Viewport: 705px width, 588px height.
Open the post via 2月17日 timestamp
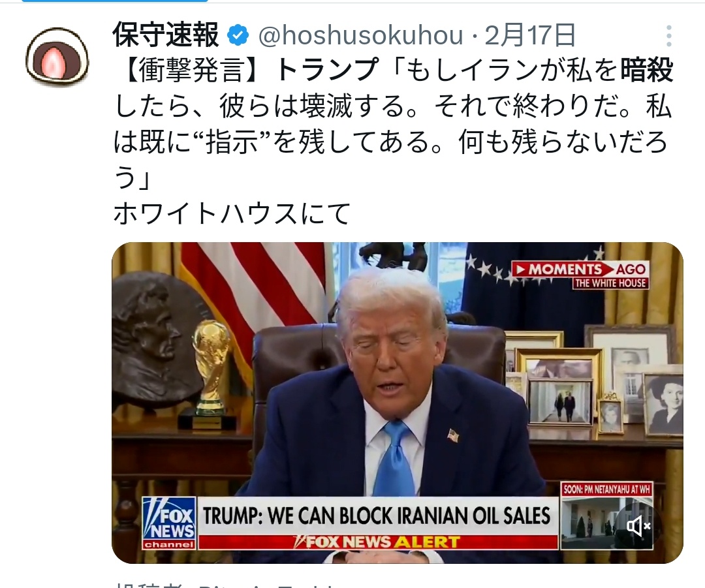pos(530,35)
